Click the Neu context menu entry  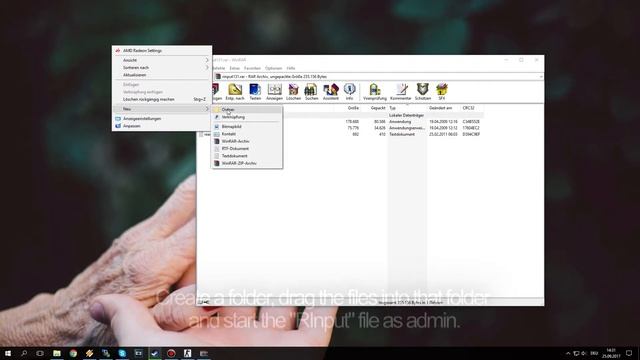tap(162, 109)
